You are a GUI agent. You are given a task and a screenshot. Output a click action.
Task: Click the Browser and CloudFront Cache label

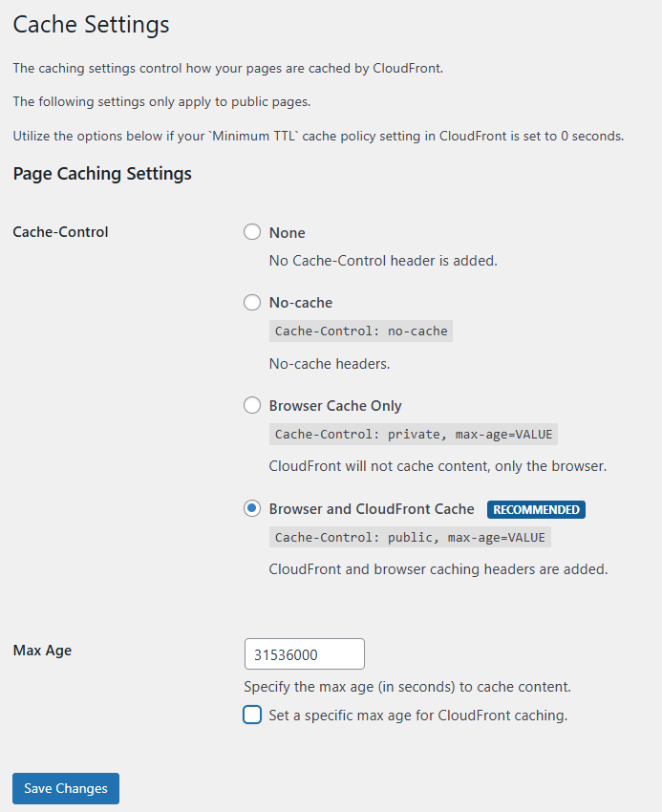click(372, 508)
